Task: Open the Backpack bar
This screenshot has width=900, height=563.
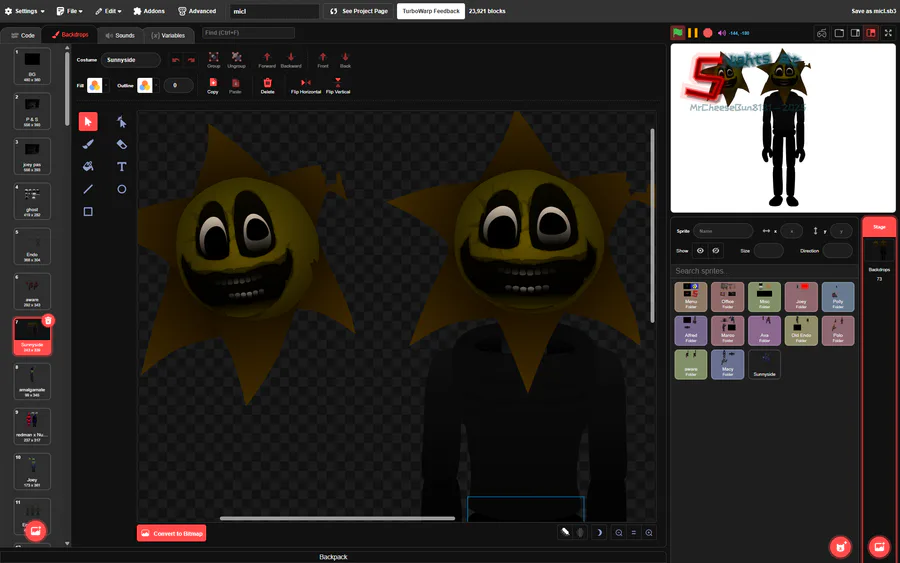Action: click(333, 557)
